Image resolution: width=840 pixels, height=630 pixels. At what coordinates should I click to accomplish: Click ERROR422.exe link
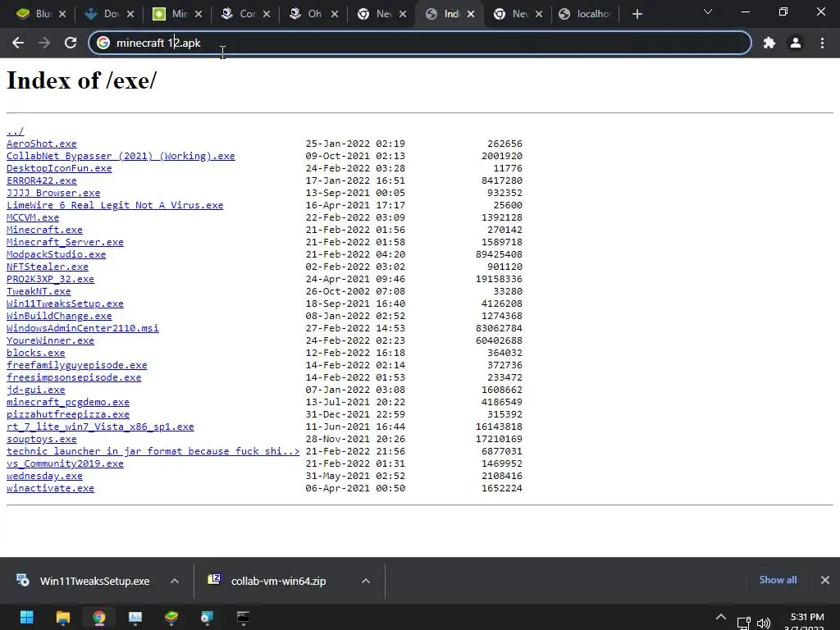41,180
